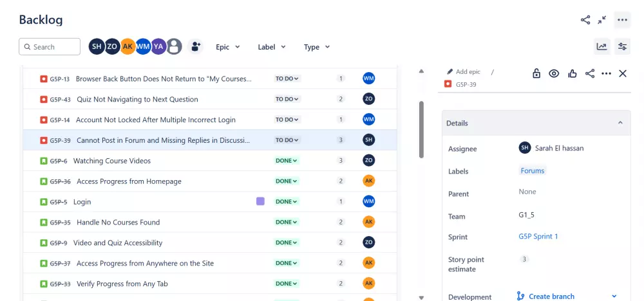Select issue Account Not Locked After Multiple Incorrect Login

coord(156,120)
